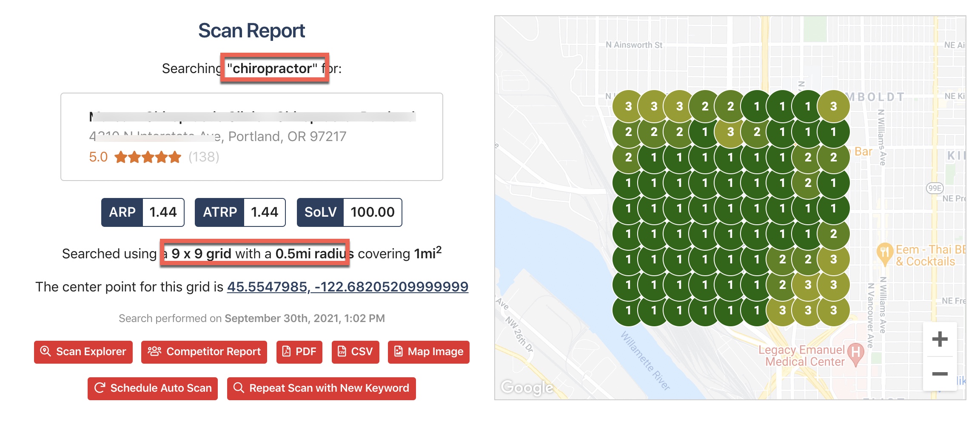Click the Eem Thai BBQ restaurant pin

tap(884, 252)
